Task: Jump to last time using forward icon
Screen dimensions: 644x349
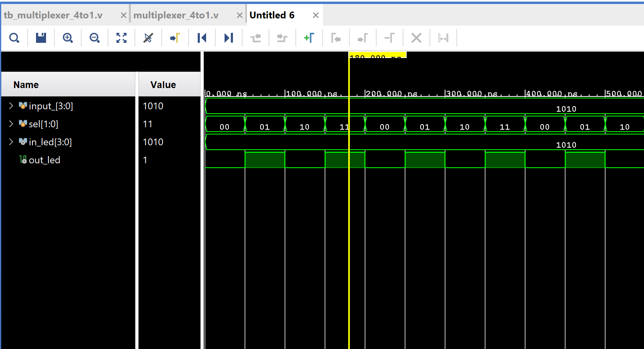Action: point(229,38)
